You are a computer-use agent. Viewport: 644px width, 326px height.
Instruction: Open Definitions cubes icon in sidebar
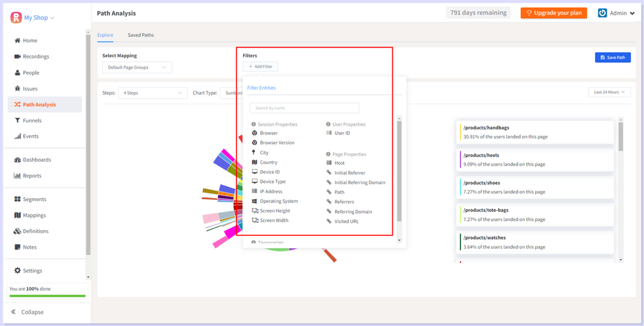[x=17, y=231]
